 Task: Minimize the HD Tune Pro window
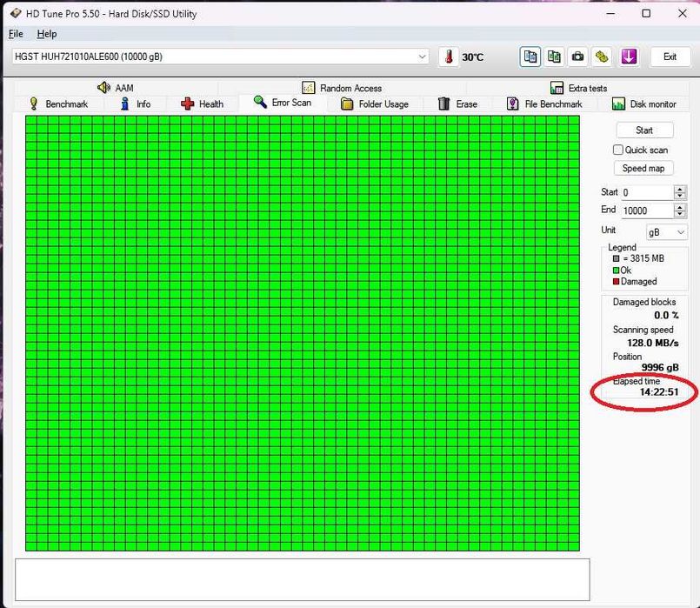coord(610,13)
